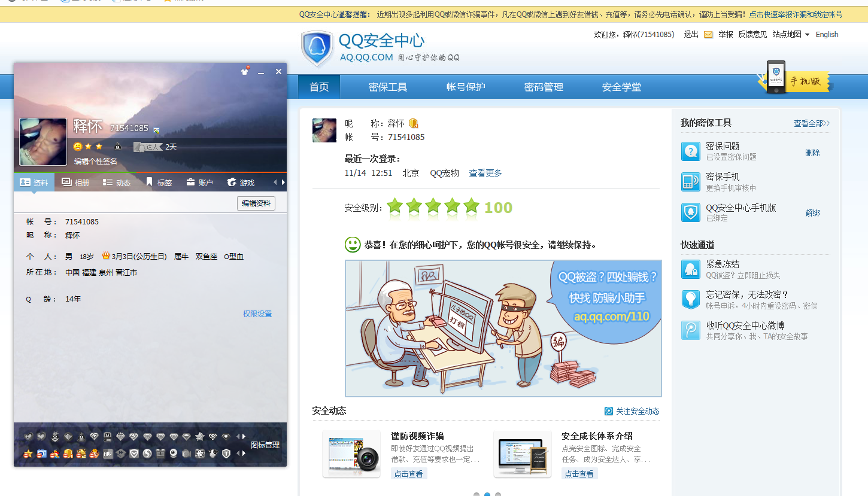Switch to the 账户 tab

199,182
